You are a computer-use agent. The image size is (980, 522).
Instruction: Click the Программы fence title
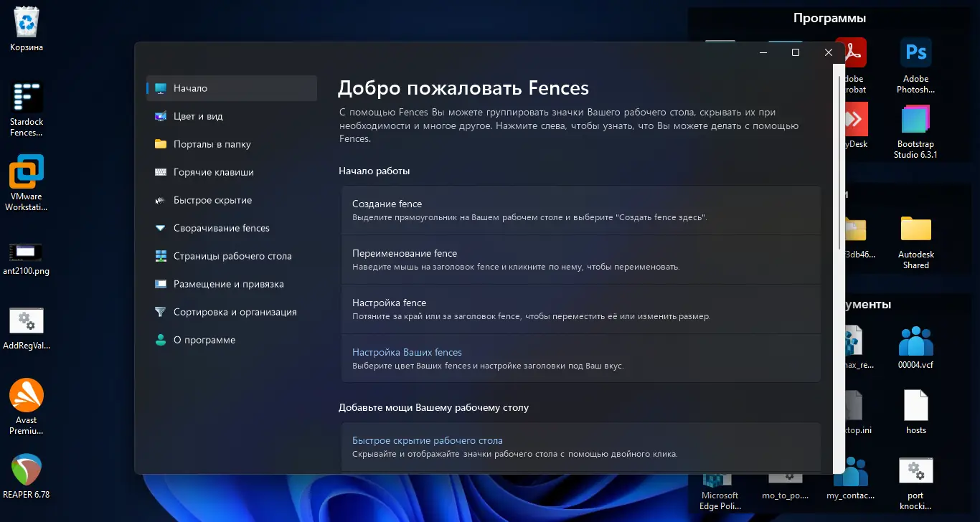(829, 18)
